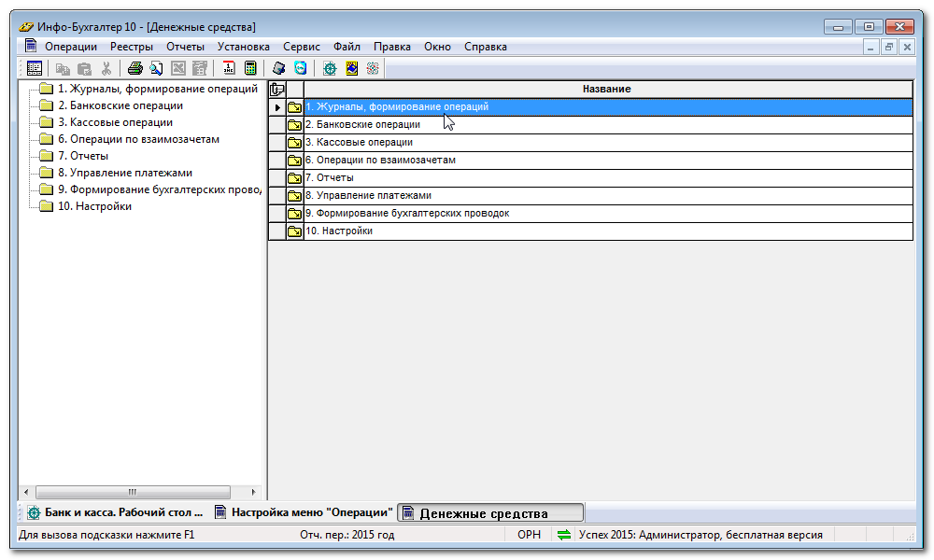Click the grayed Excel export icon
Viewport: 934px width, 560px height.
click(178, 68)
